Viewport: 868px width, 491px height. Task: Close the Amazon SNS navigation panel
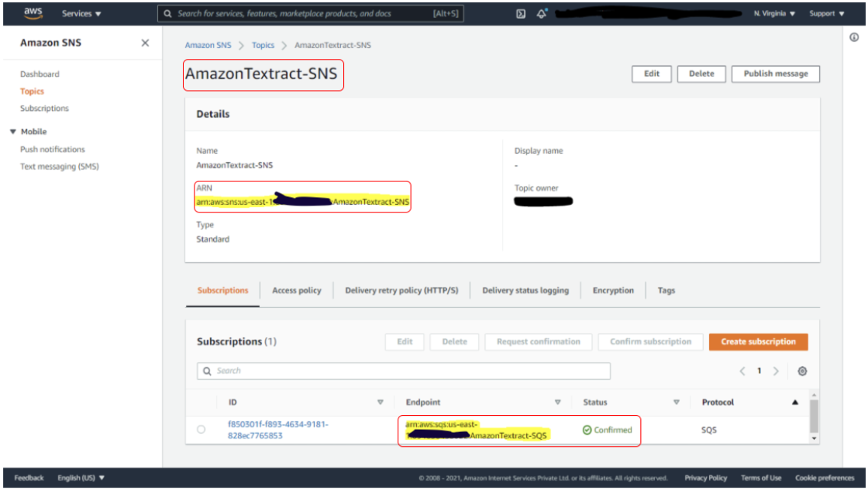(x=144, y=43)
